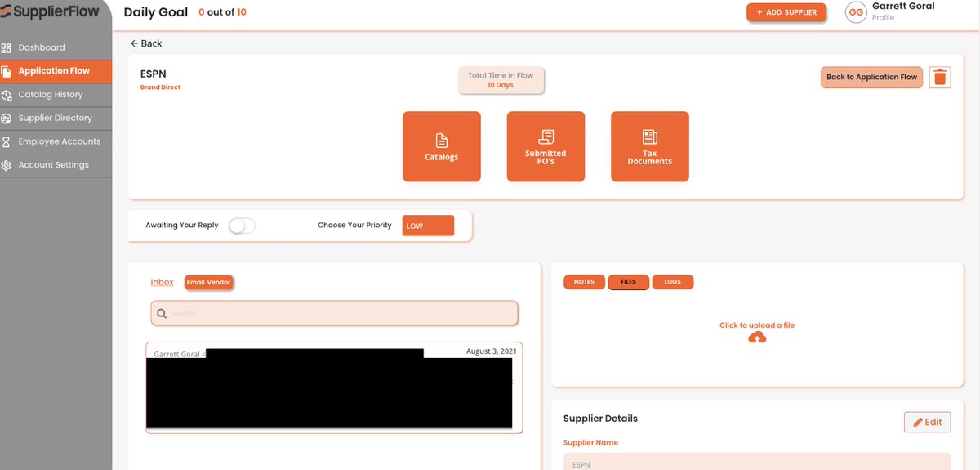Click the ESPN supplier title
The height and width of the screenshot is (470, 980).
(154, 74)
